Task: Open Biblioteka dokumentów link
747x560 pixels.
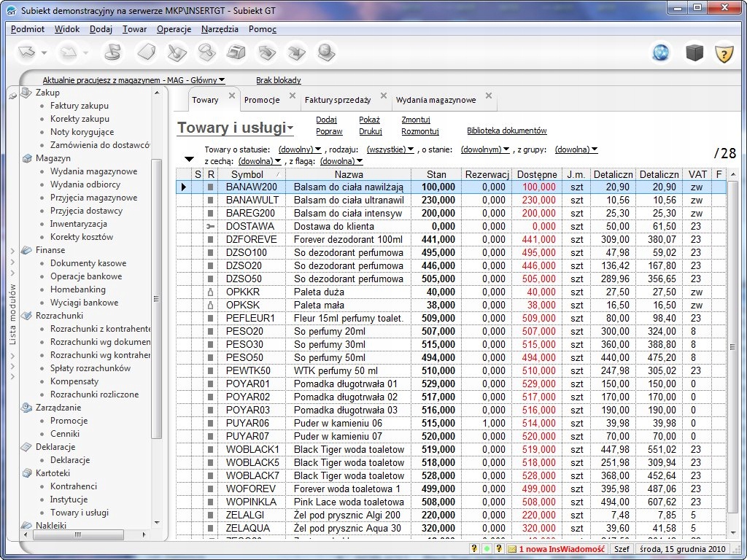Action: pyautogui.click(x=506, y=131)
